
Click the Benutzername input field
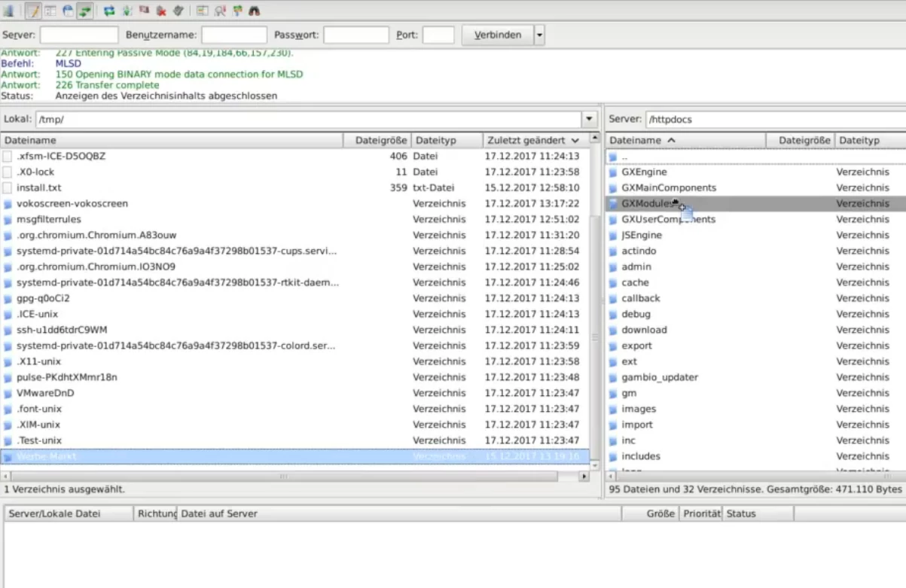(234, 35)
